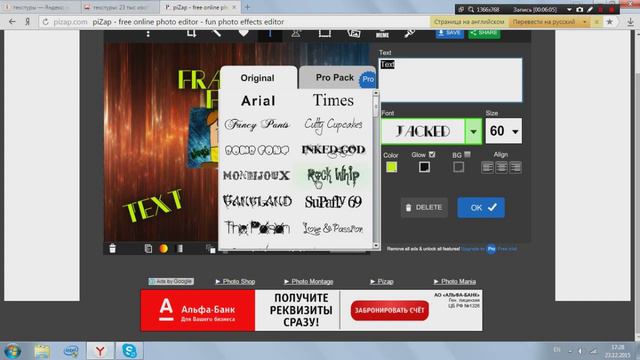Expand the screen recorder dropdown arrow
The image size is (640, 360).
tap(569, 9)
